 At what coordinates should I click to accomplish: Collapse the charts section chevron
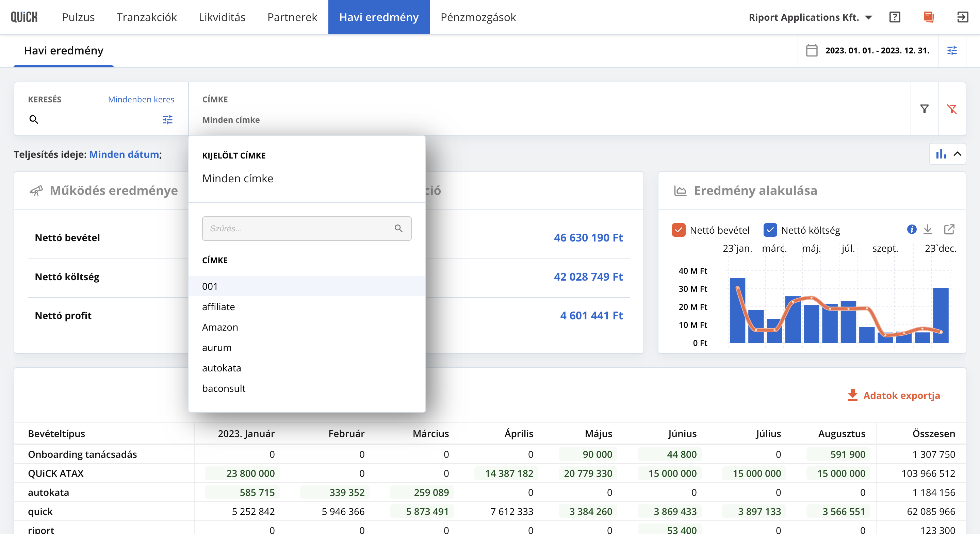[958, 154]
